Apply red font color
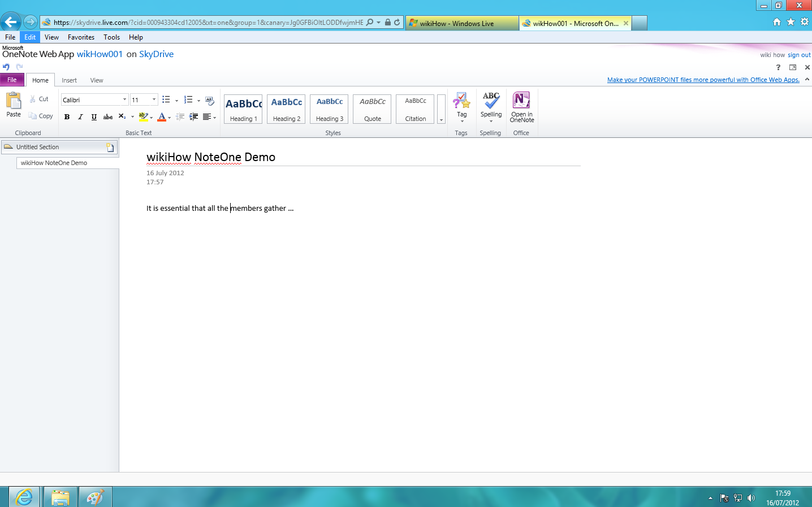This screenshot has height=507, width=812. click(x=162, y=117)
